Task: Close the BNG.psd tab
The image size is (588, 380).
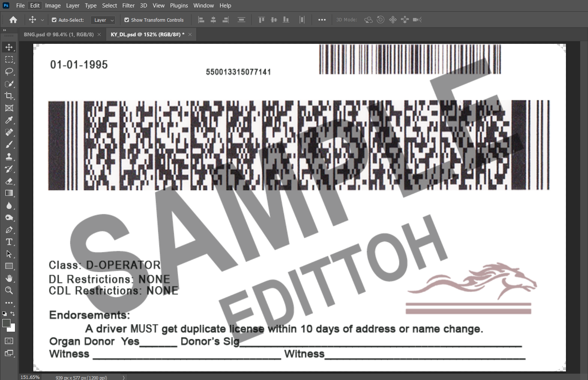Action: click(x=99, y=34)
